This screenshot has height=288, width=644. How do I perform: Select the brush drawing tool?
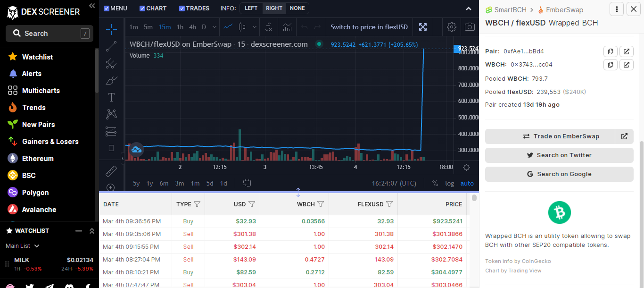click(x=111, y=80)
